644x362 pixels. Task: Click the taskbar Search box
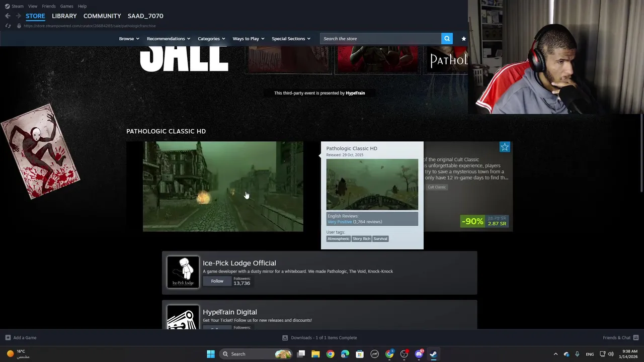pyautogui.click(x=257, y=354)
